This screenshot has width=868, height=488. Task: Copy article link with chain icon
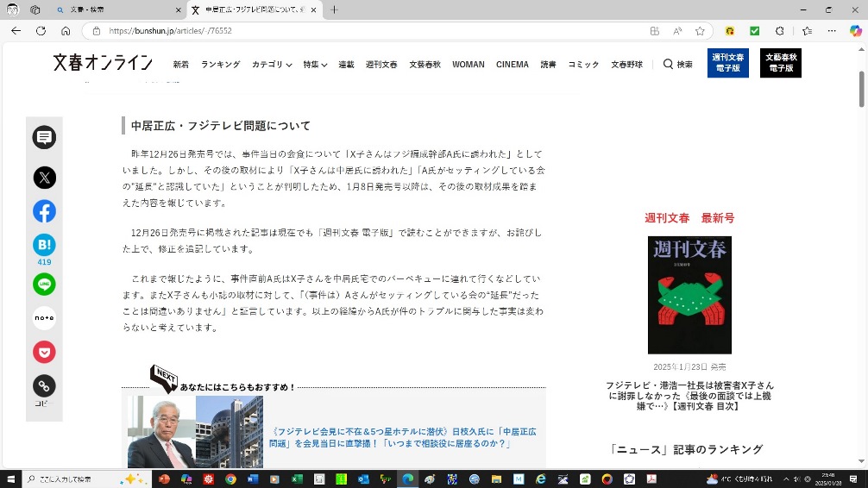click(44, 385)
